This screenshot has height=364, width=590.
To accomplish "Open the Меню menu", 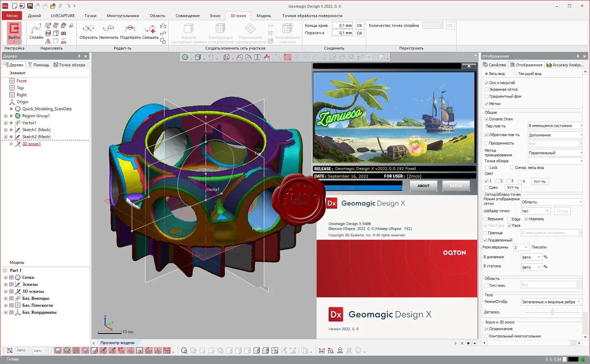I will (12, 16).
